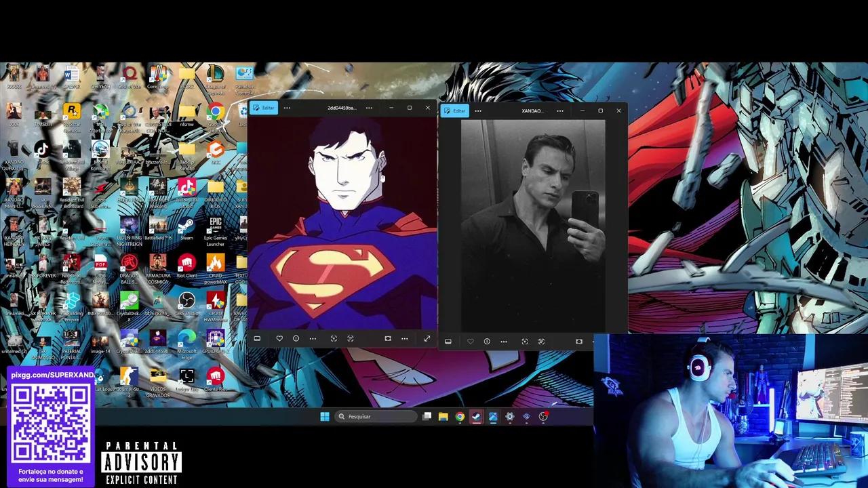Select the VIDEOS GRAVADOS folder
868x488 pixels.
[x=158, y=382]
